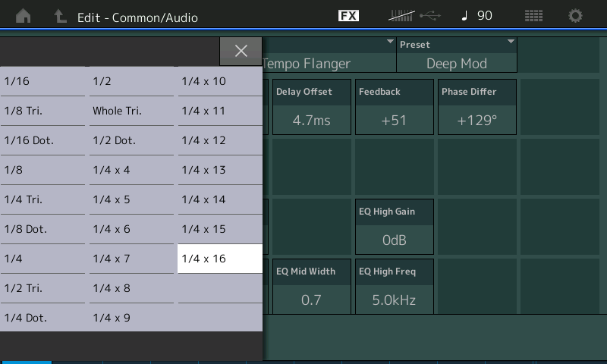Open the grid utility menu icon
Image resolution: width=607 pixels, height=364 pixels.
pyautogui.click(x=533, y=16)
